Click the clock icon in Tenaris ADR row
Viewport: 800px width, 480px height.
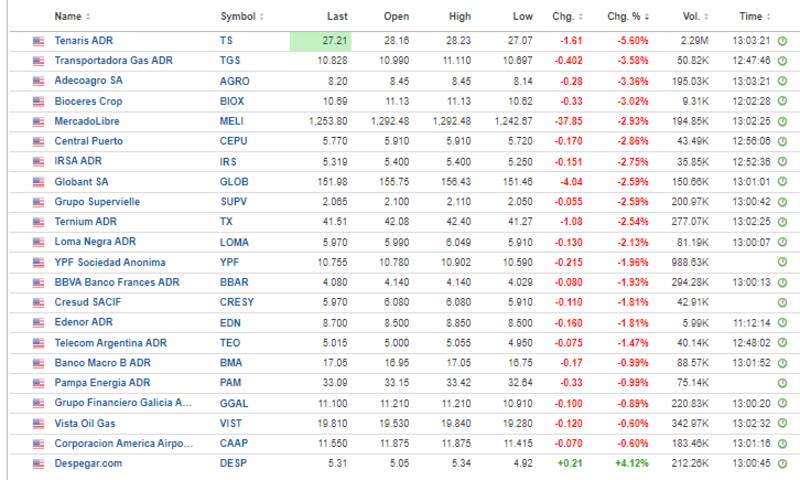pos(782,41)
